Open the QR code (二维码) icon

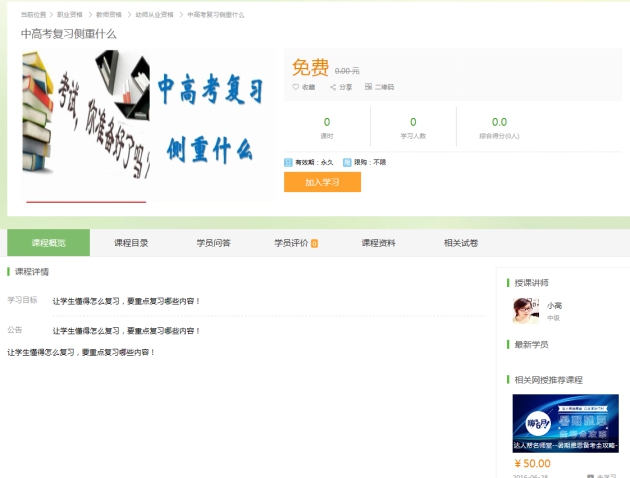tap(367, 87)
